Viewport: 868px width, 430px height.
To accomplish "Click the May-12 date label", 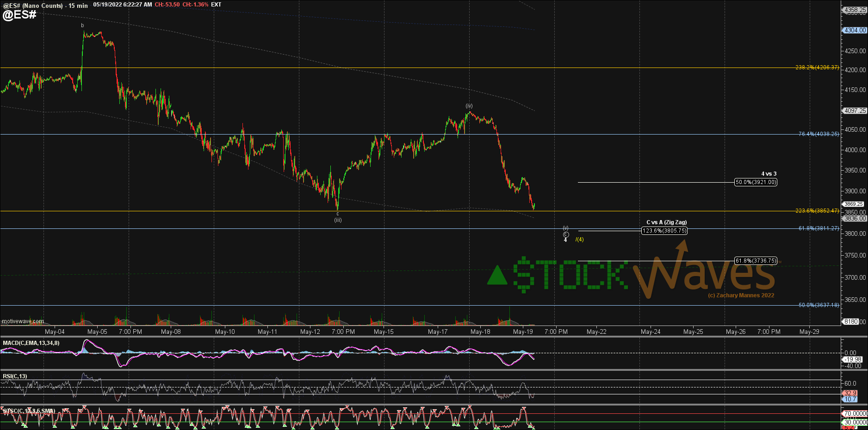I will 310,332.
